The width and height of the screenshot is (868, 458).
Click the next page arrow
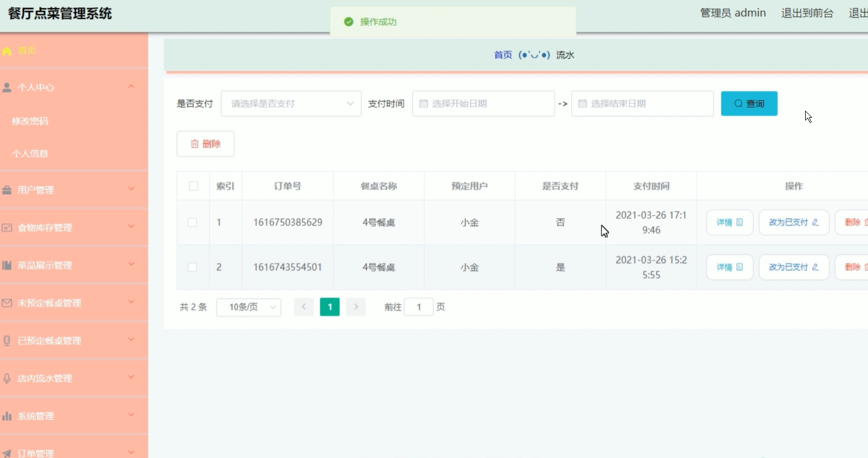(356, 307)
